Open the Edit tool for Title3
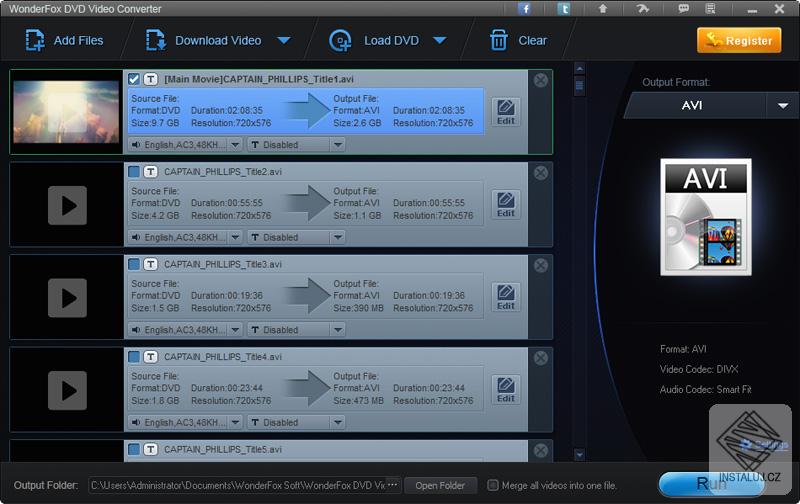 [506, 297]
